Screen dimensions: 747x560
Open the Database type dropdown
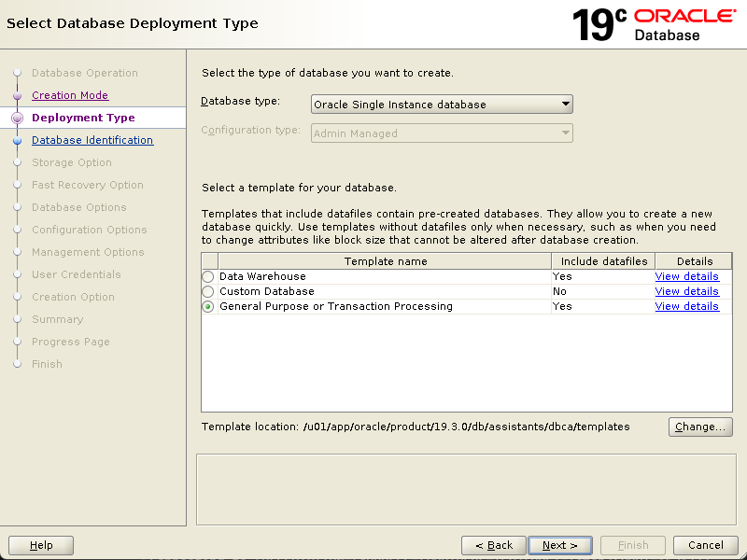[x=442, y=105]
